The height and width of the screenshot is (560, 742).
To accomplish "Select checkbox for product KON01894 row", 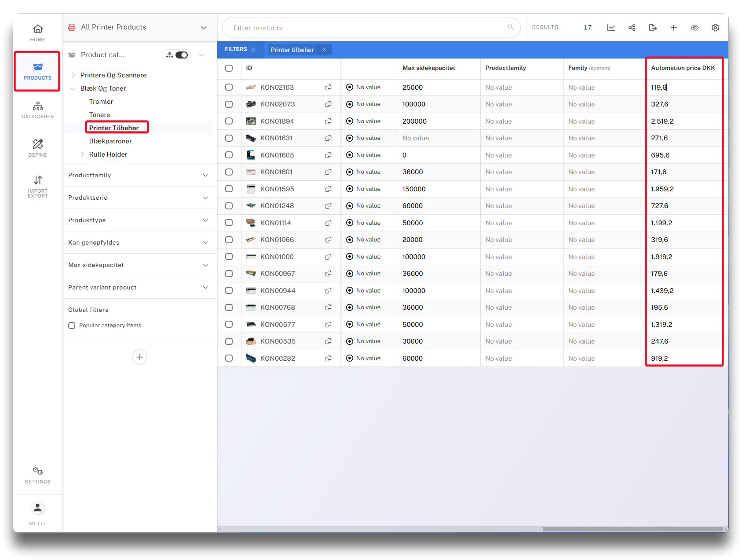I will (x=229, y=121).
